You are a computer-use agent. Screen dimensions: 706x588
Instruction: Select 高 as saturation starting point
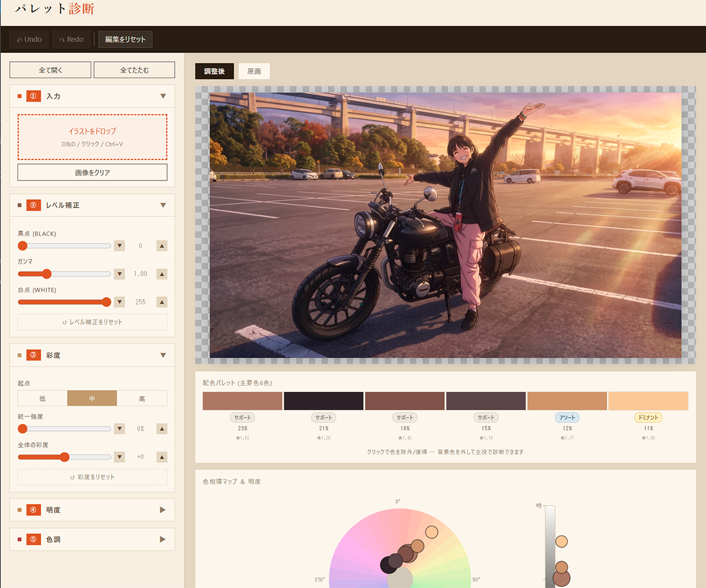point(142,398)
